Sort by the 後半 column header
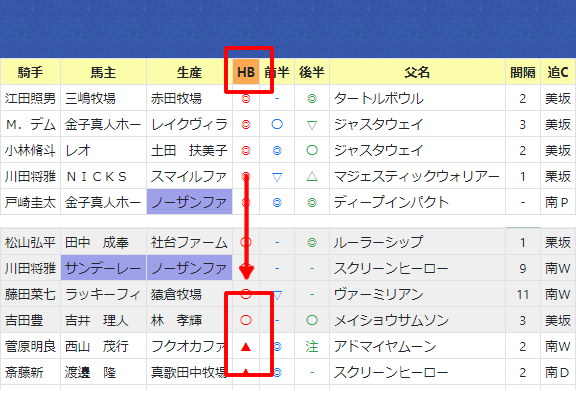 312,72
